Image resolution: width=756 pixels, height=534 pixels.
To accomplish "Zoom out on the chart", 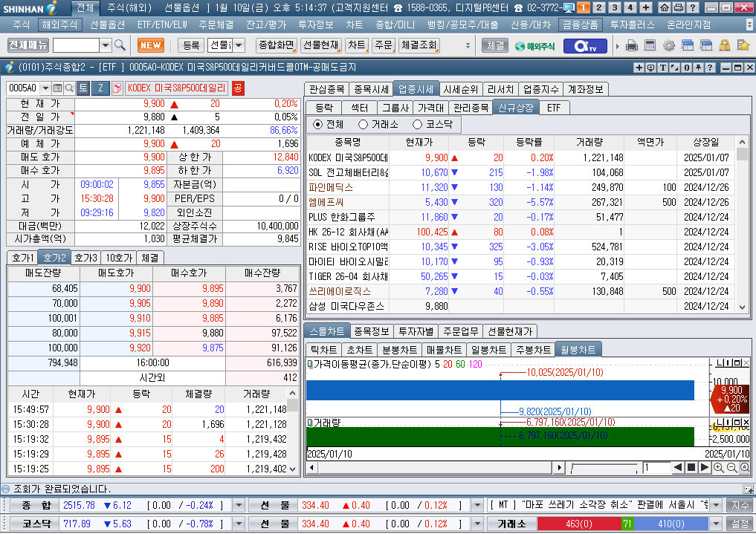I will [731, 468].
